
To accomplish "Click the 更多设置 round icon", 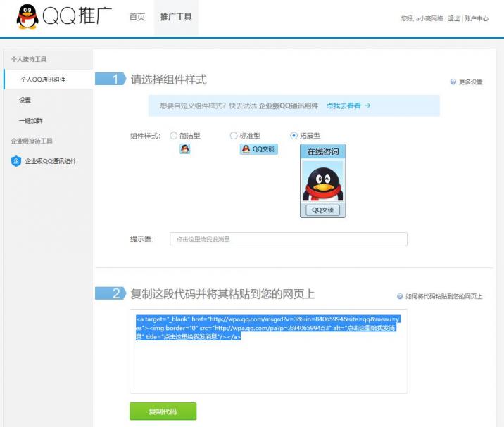I will tap(453, 82).
